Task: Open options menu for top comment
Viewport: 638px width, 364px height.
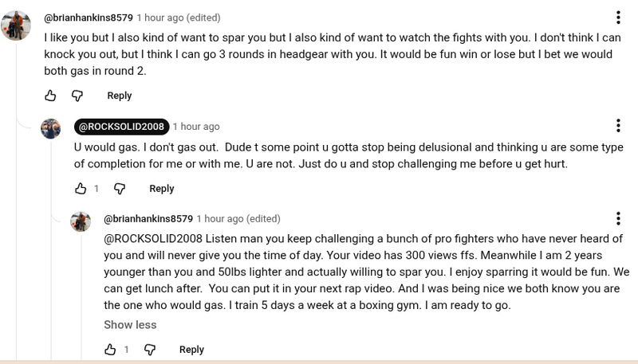Action: pos(618,18)
